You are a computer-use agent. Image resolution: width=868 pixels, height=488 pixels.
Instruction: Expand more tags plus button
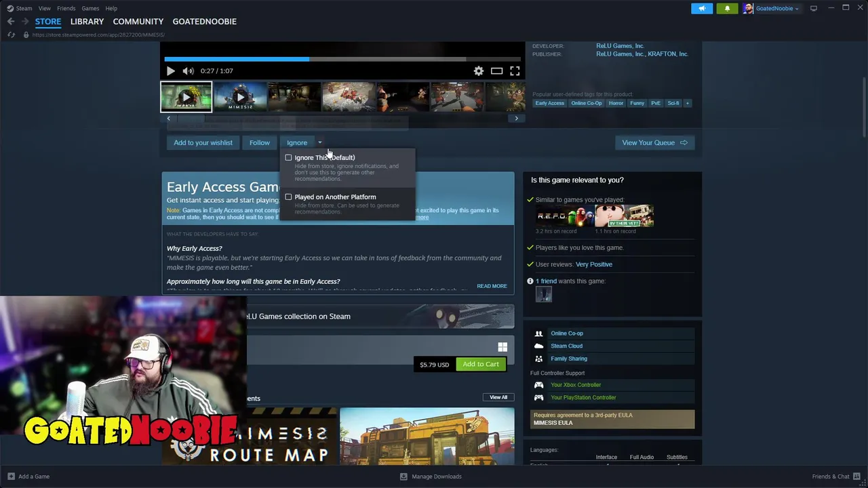687,103
